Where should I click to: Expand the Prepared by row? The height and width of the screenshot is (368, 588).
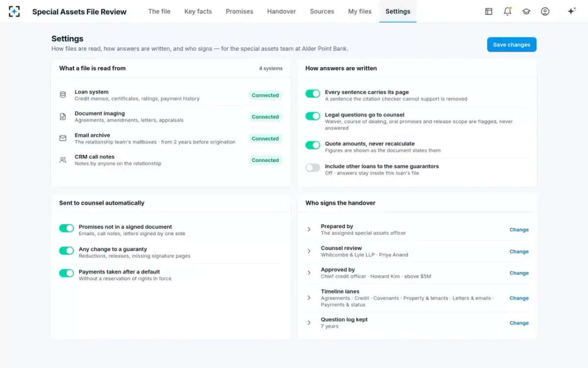(x=309, y=230)
